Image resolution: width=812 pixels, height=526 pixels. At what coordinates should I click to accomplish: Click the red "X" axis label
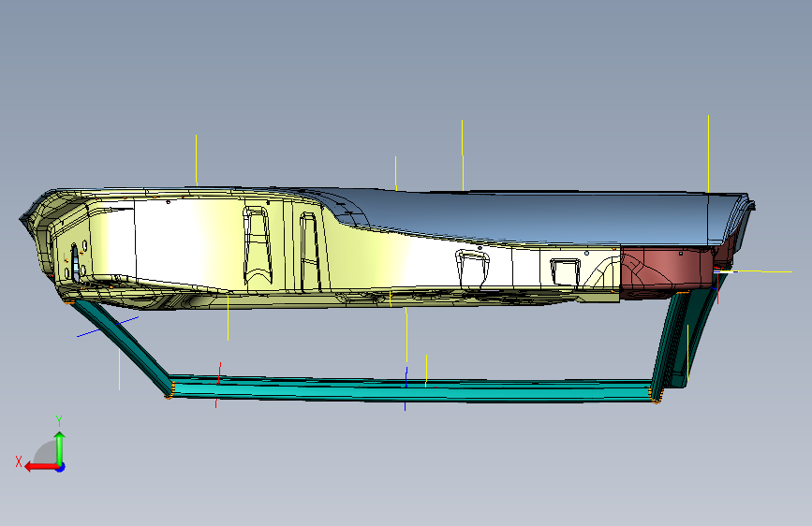pyautogui.click(x=19, y=461)
